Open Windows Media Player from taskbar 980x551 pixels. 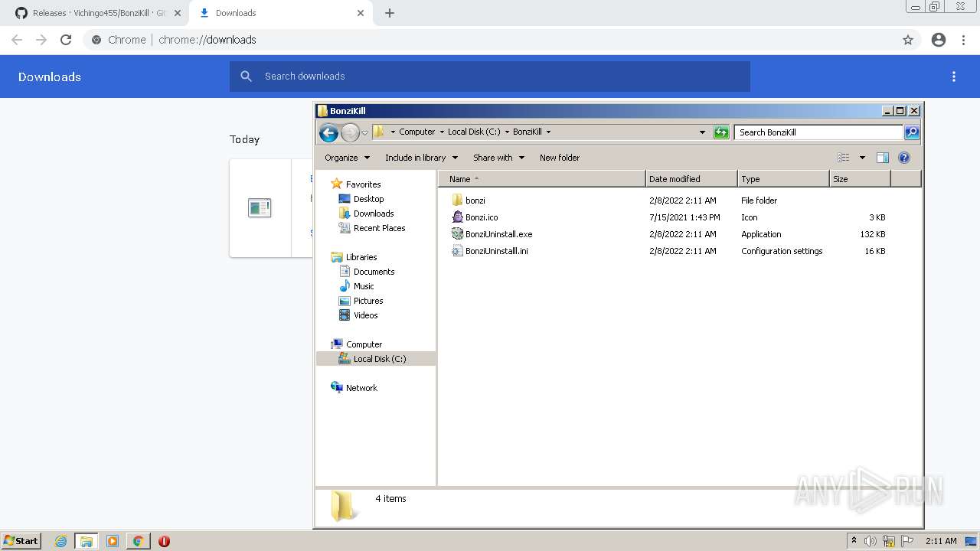point(113,541)
